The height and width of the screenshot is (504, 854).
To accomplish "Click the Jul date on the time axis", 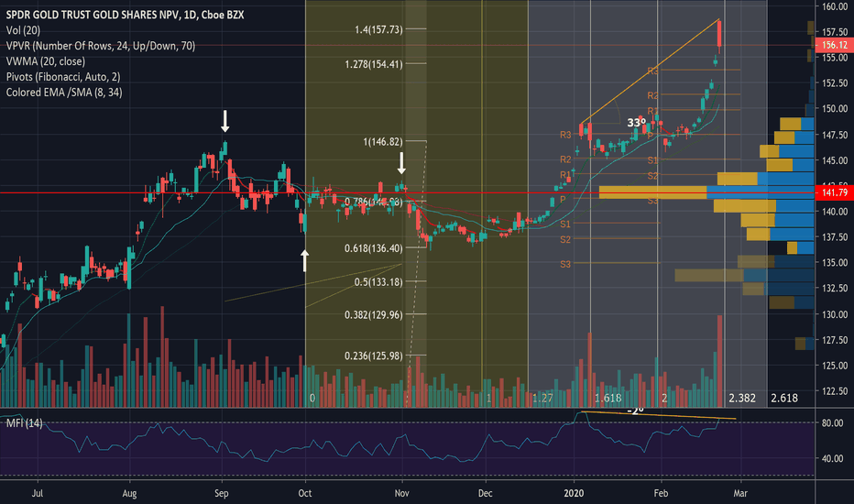I will click(37, 493).
